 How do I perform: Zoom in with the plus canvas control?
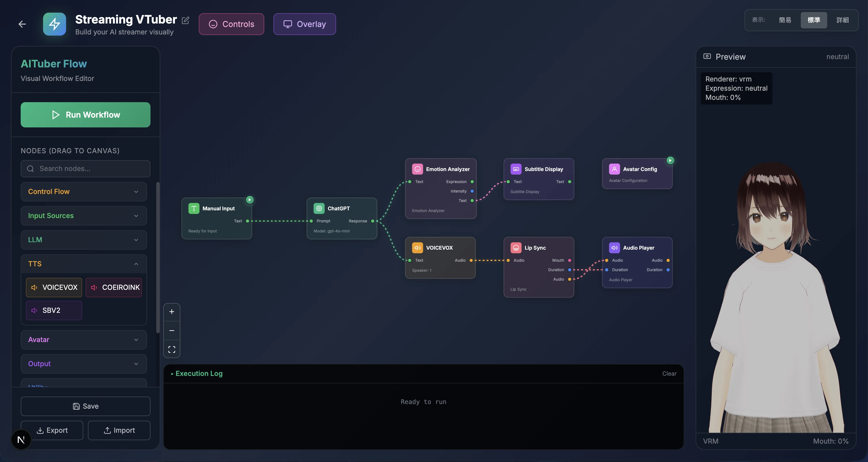click(172, 312)
